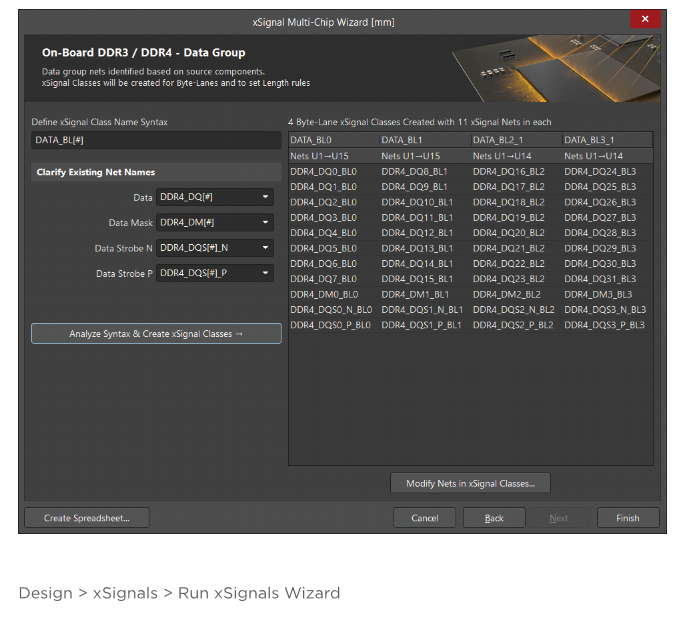Image resolution: width=682 pixels, height=621 pixels.
Task: Close the xSignal Multi-Chip Wizard window
Action: click(645, 19)
